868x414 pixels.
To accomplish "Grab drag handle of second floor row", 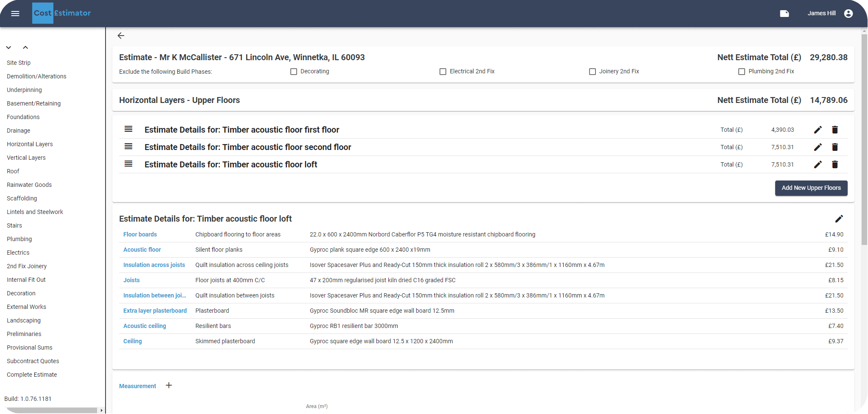I will 128,146.
